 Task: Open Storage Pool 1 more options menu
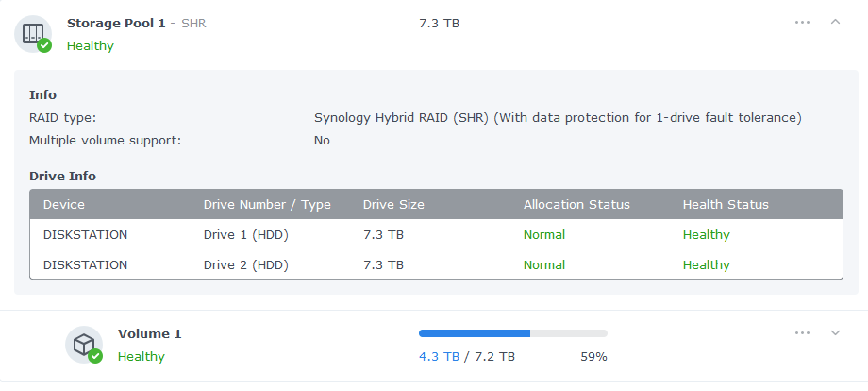[802, 22]
